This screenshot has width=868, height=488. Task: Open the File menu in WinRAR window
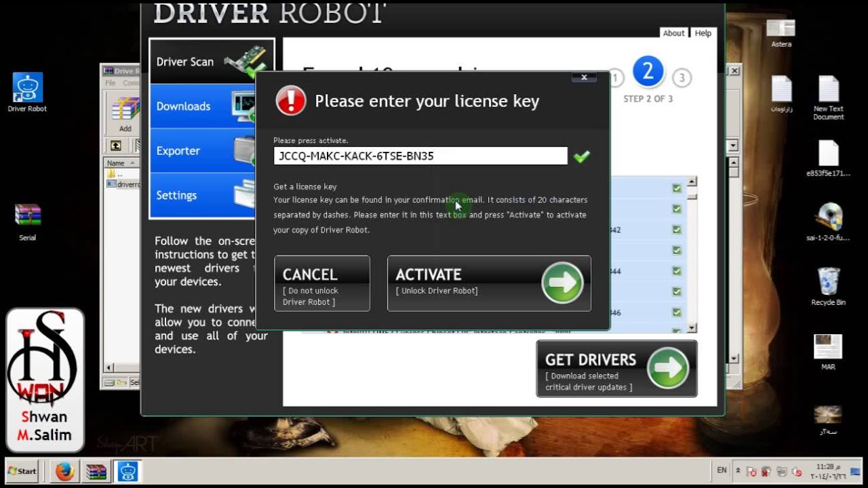pyautogui.click(x=111, y=83)
